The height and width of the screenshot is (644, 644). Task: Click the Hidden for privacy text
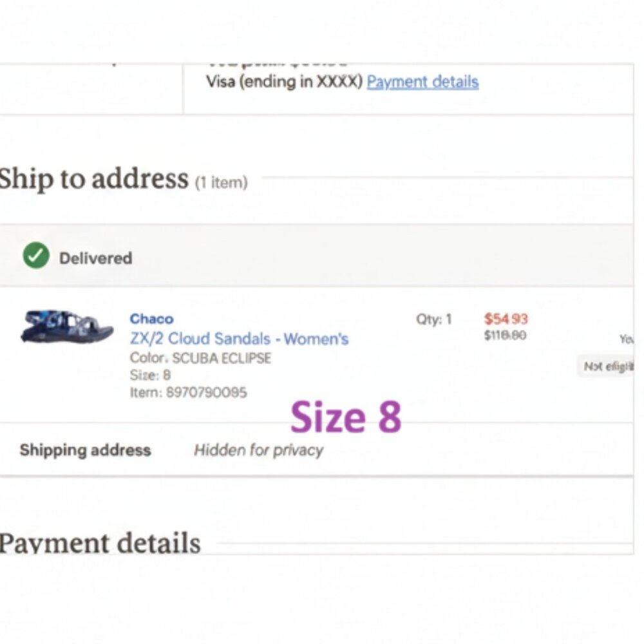[259, 450]
